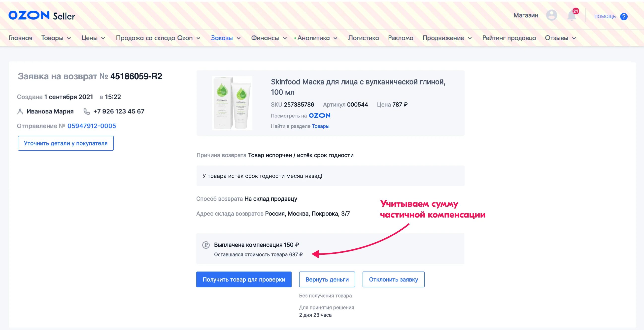Click the phone icon beside buyer number
The width and height of the screenshot is (644, 330).
[x=87, y=111]
